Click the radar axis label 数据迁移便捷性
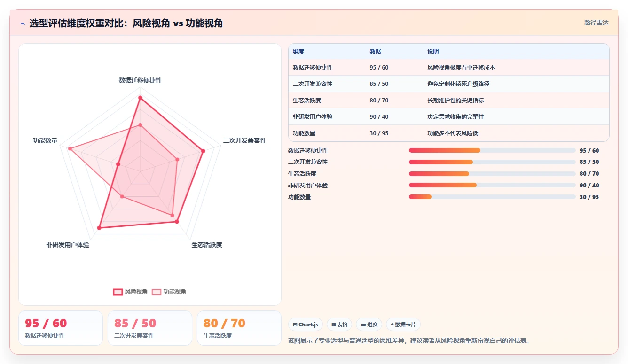 [x=140, y=81]
